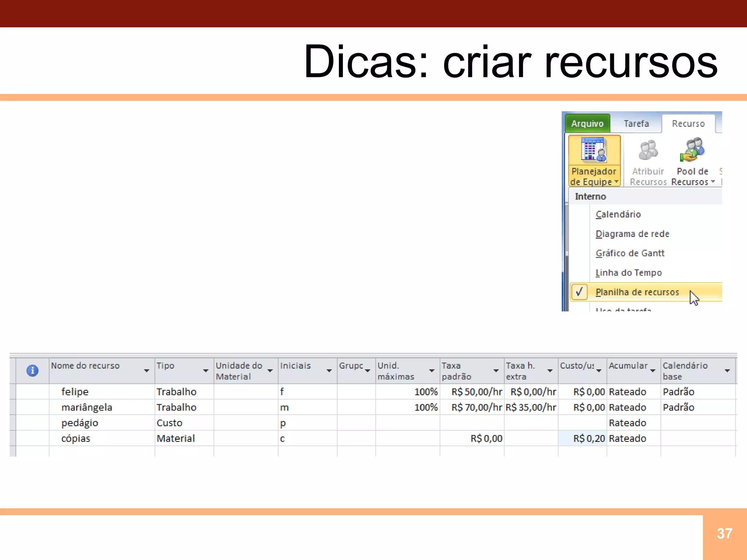
Task: Open the Unidade do Material filter arrow
Action: click(270, 370)
